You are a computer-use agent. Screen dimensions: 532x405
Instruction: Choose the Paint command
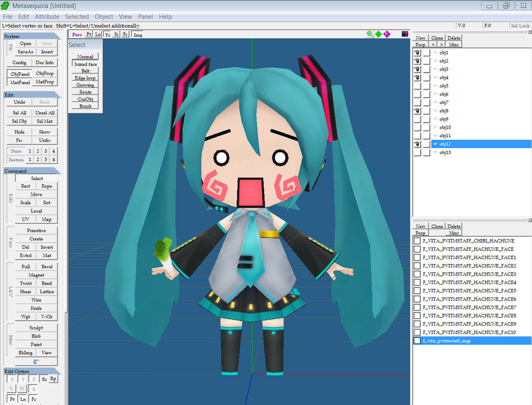[36, 345]
